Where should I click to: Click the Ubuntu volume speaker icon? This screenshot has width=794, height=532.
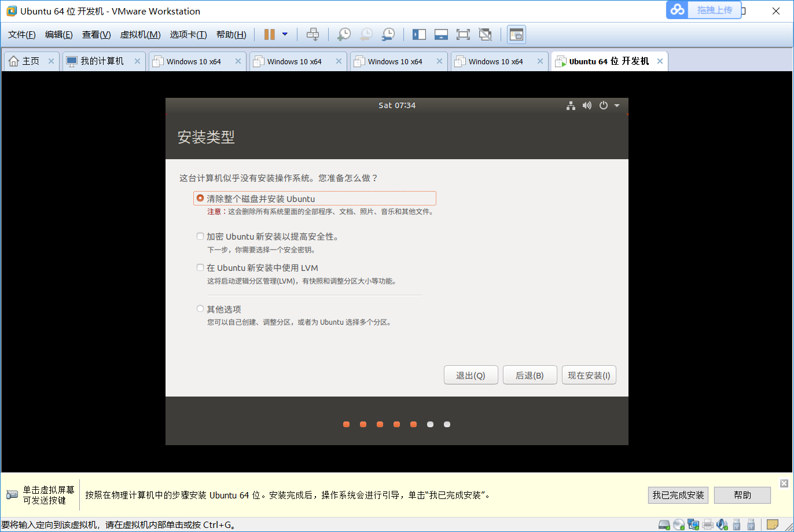(x=587, y=105)
